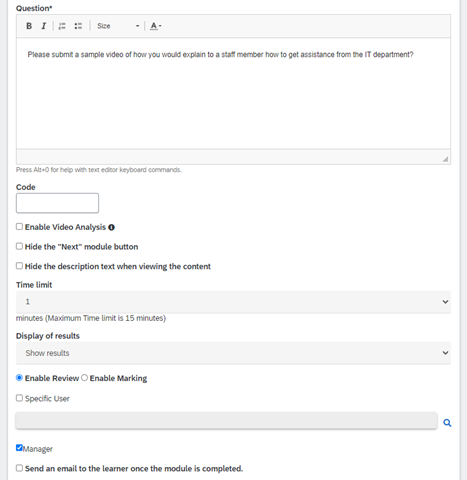Open the font Size dropdown
The height and width of the screenshot is (480, 467).
click(118, 26)
